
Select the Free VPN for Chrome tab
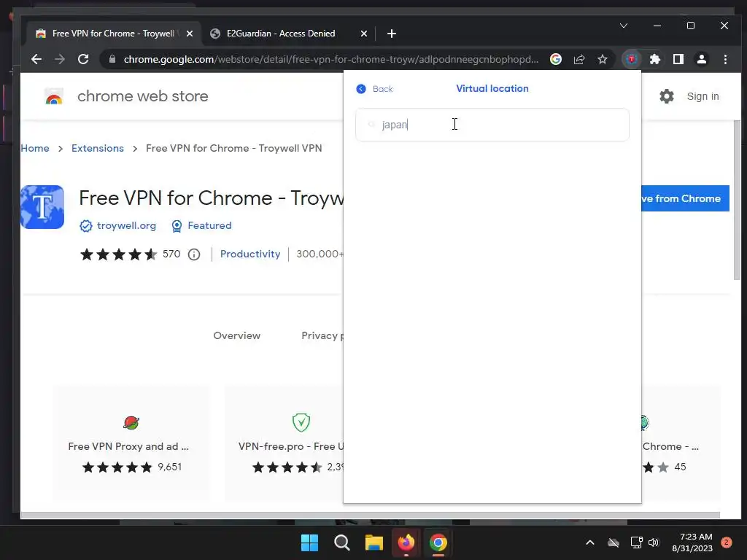(x=113, y=34)
